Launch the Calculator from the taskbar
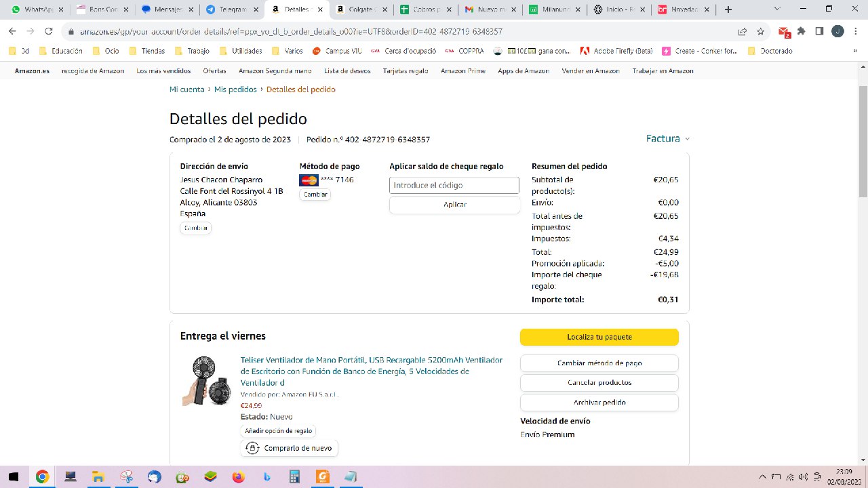The width and height of the screenshot is (868, 488). (x=294, y=476)
